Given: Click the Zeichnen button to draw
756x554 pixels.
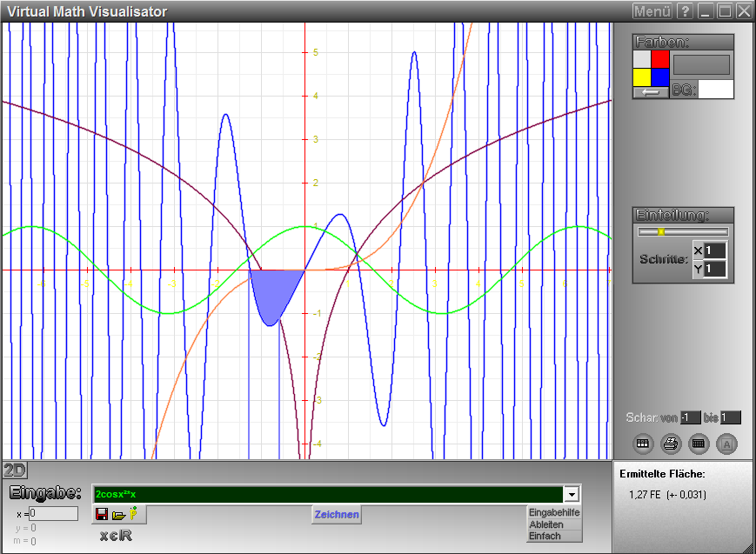Looking at the screenshot, I should pos(337,515).
